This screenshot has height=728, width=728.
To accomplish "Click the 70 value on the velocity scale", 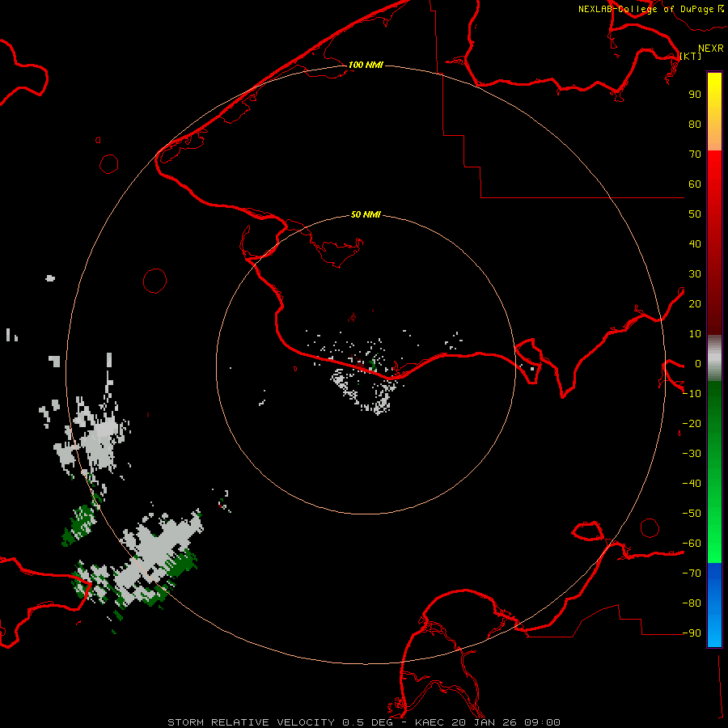I will pyautogui.click(x=695, y=154).
